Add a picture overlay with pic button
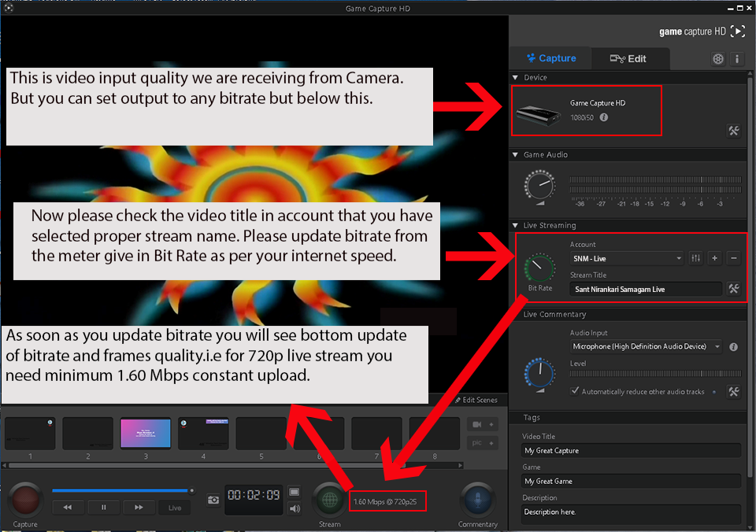 483,443
